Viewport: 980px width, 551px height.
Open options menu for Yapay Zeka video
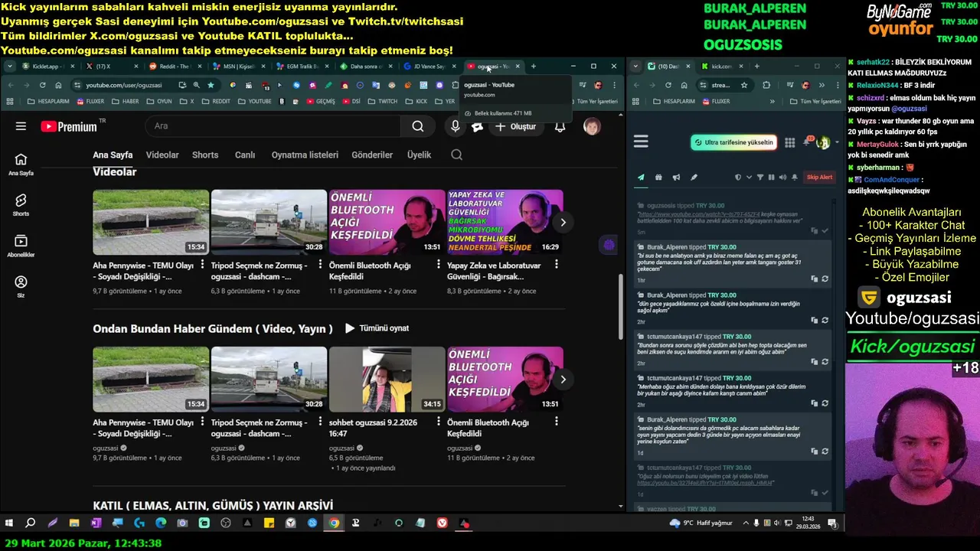coord(556,265)
